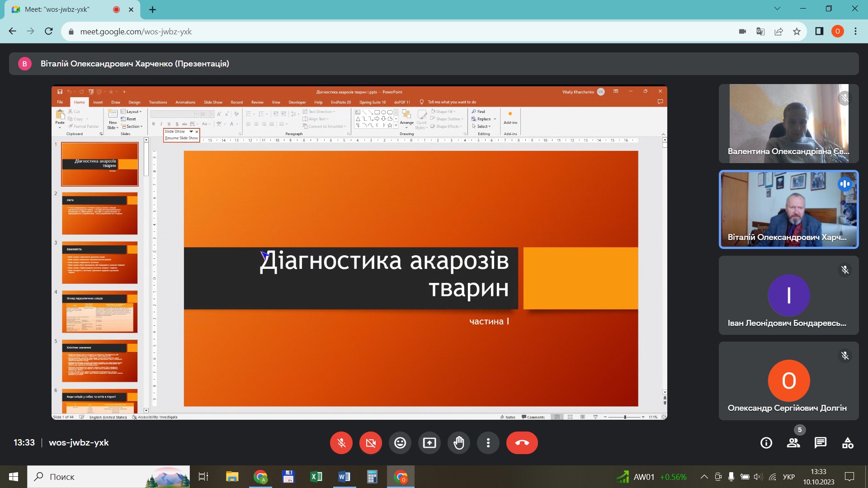Click Replace dropdown in shared PowerPoint
868x488 pixels.
(x=484, y=119)
